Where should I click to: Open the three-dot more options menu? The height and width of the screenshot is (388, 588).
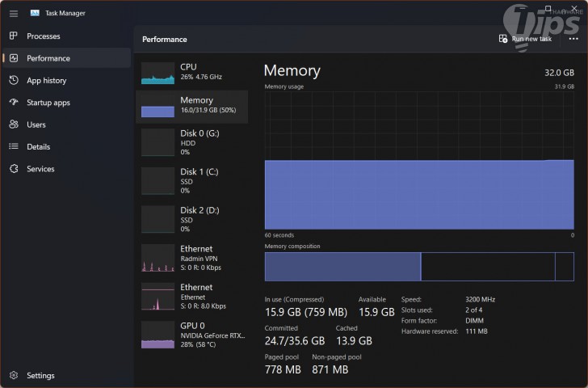[x=573, y=39]
